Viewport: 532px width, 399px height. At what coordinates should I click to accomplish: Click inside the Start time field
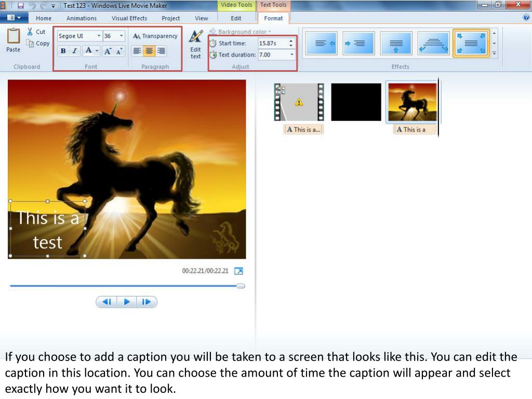point(273,43)
